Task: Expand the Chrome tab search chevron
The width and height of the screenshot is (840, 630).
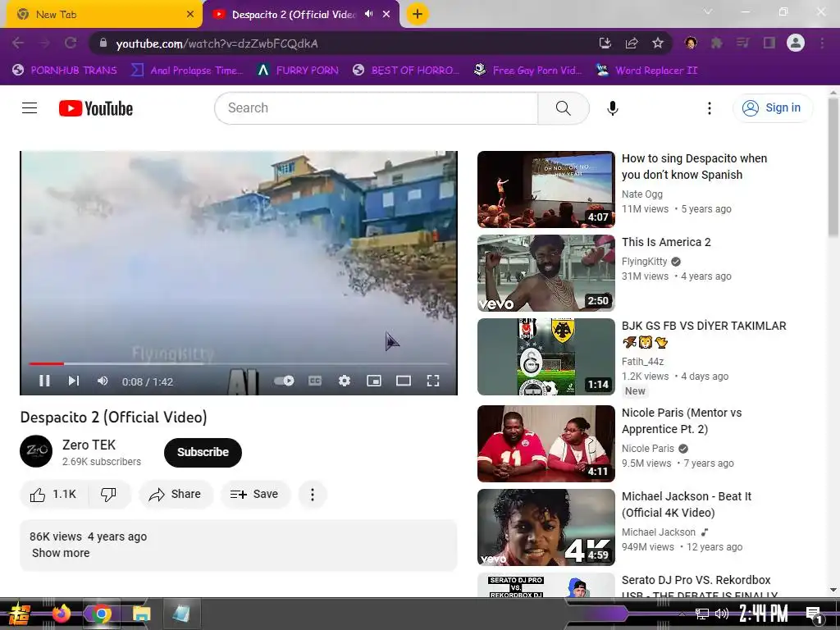Action: pyautogui.click(x=708, y=11)
